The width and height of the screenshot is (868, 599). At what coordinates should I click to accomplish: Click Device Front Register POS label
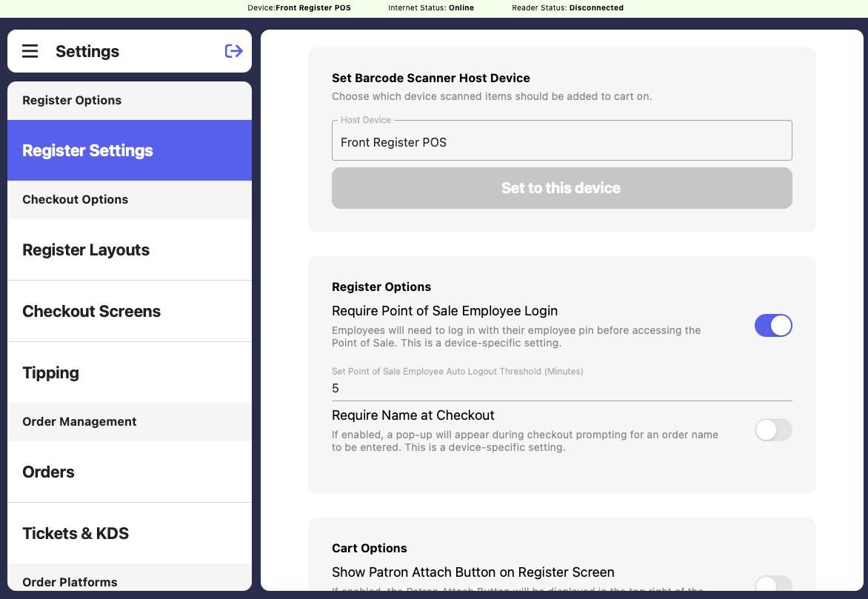(299, 7)
